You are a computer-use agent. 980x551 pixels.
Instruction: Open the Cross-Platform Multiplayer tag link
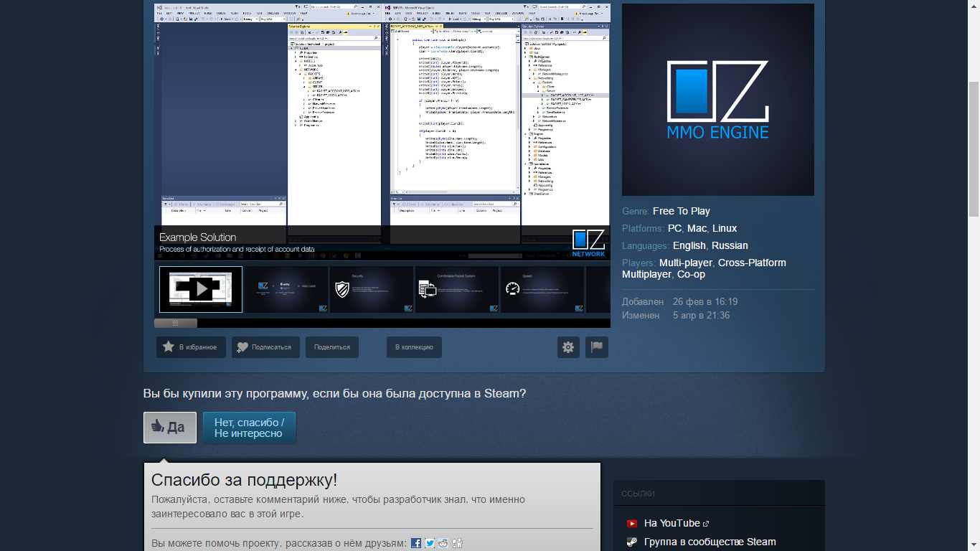(704, 268)
